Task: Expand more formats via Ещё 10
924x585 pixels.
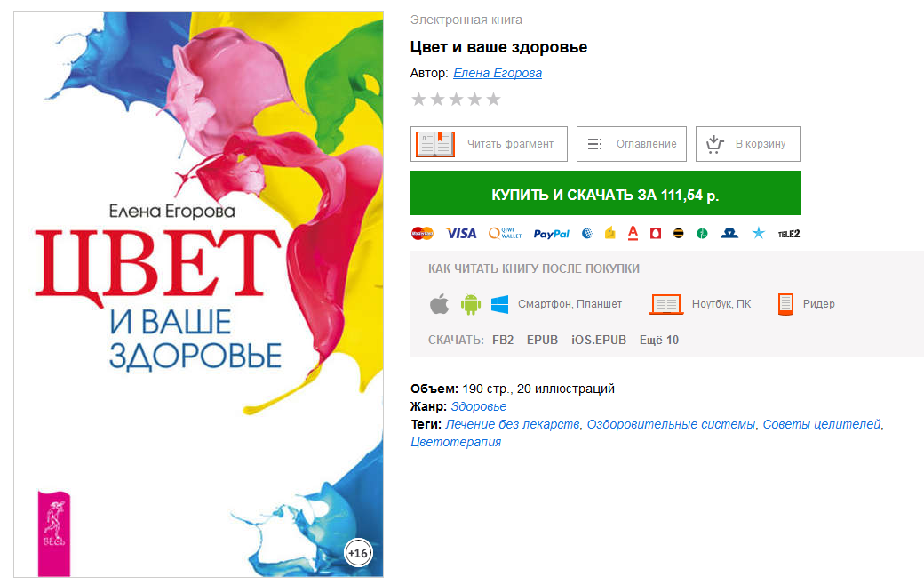Action: point(659,340)
